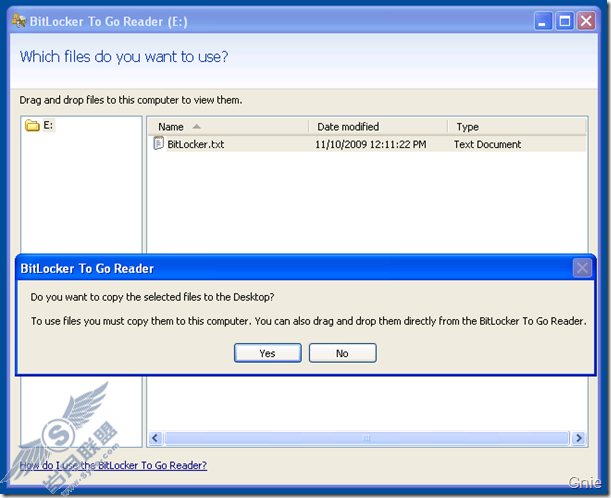Close the BitLocker To Go Reader dialog
The image size is (611, 498).
pos(582,268)
